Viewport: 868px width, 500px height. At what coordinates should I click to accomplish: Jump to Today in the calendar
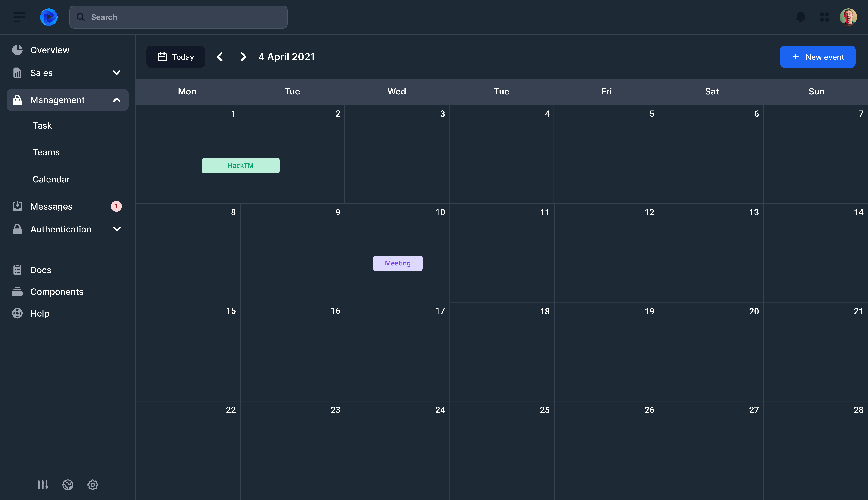pos(176,57)
